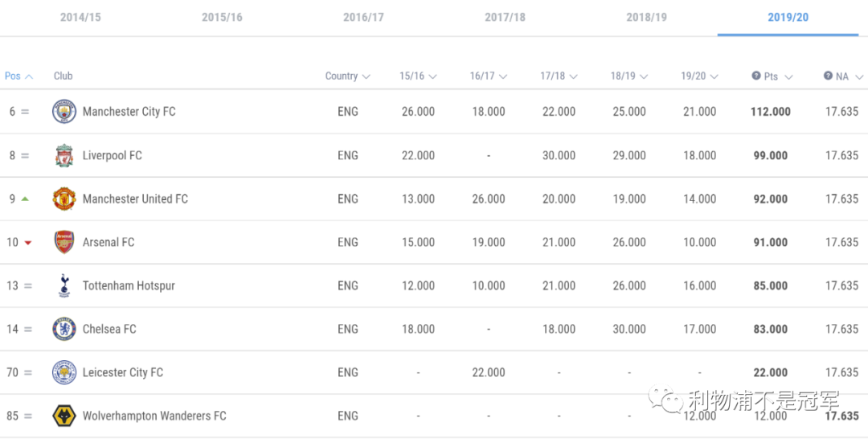
Task: Sort by the 19/20 season column
Action: [699, 76]
